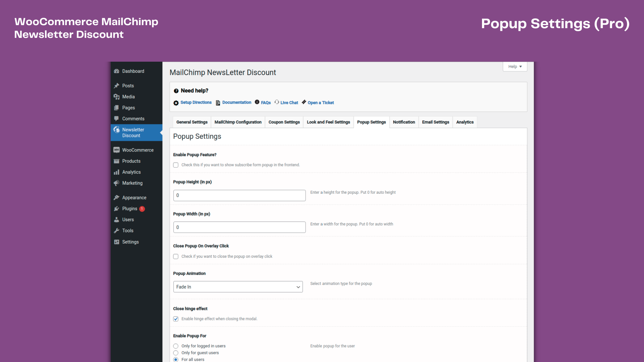
Task: Click the Marketing megaphone icon
Action: coord(116,183)
